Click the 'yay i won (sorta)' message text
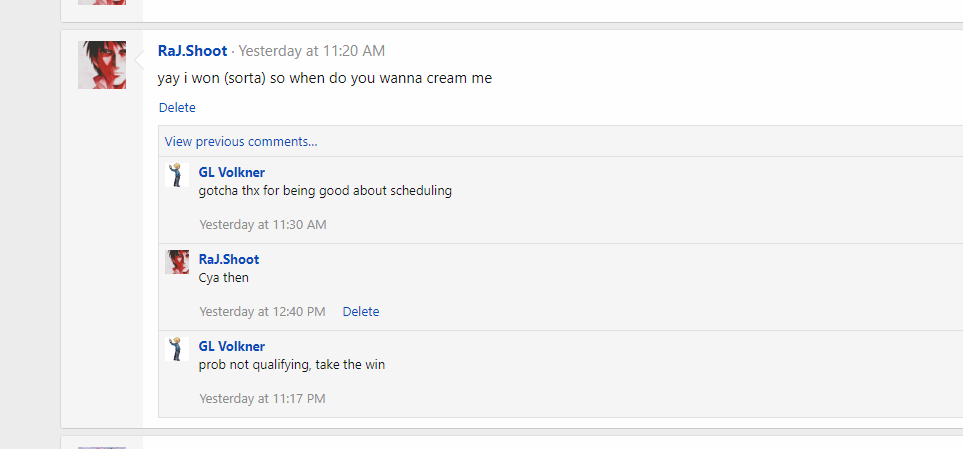963x449 pixels. pos(325,79)
